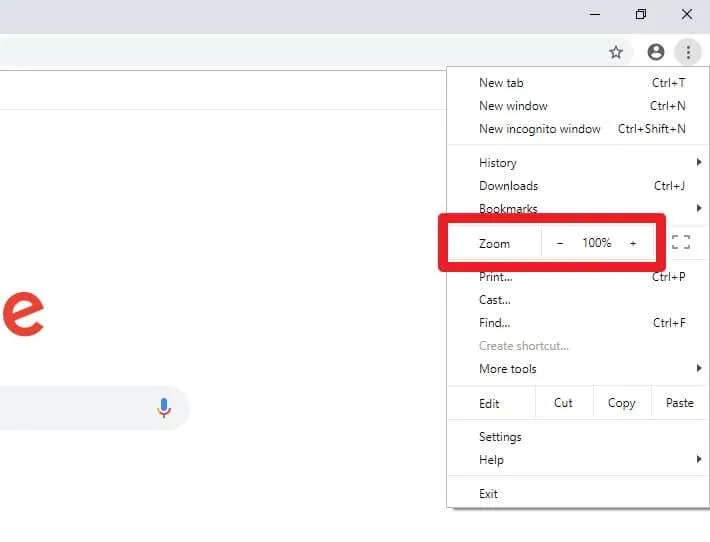
Task: Click the 100% zoom level value
Action: coord(596,243)
